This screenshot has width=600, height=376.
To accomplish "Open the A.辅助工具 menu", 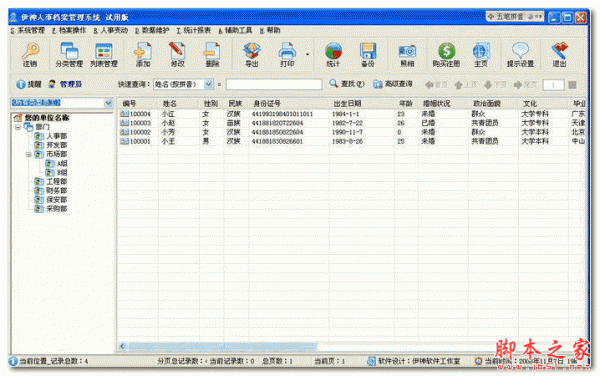I will pos(235,30).
